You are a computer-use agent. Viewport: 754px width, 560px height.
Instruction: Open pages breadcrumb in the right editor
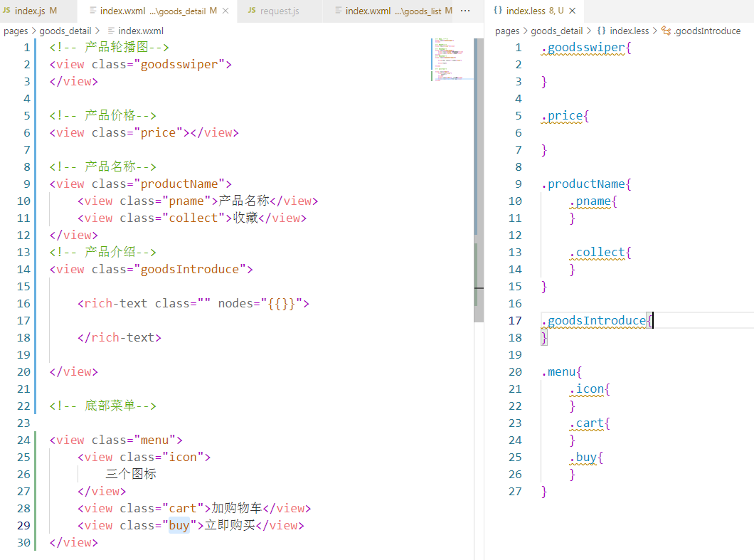click(507, 31)
